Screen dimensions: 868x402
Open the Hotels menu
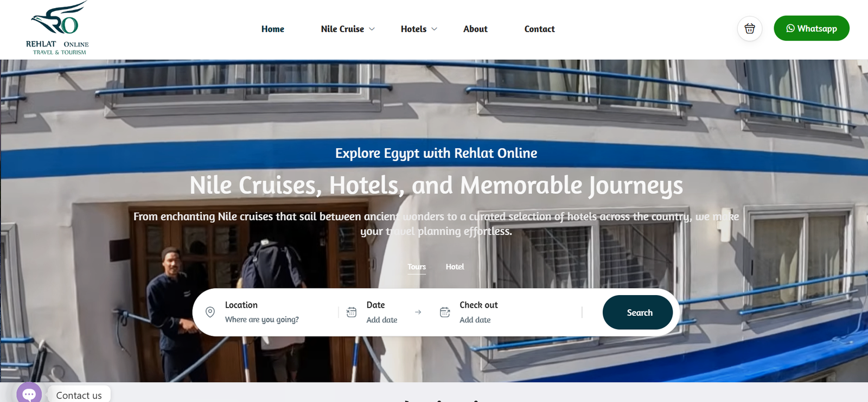[x=413, y=29]
